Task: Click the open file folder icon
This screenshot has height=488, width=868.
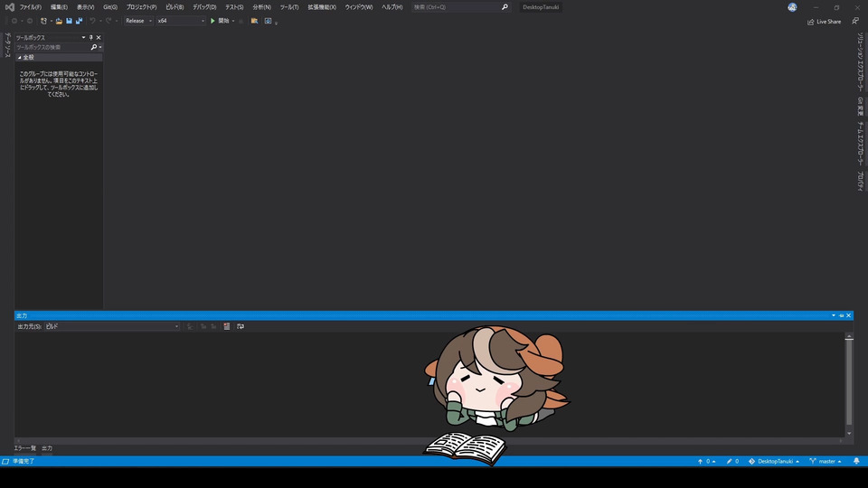Action: coord(59,21)
